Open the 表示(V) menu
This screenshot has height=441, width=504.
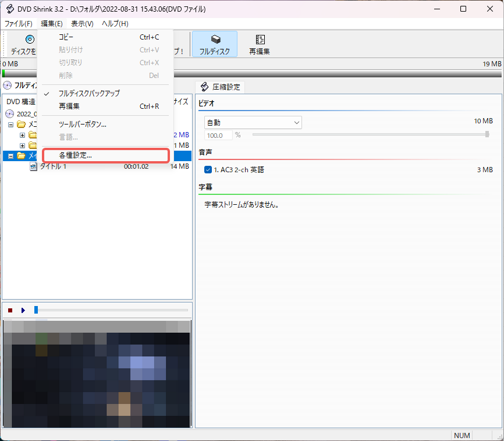[81, 24]
